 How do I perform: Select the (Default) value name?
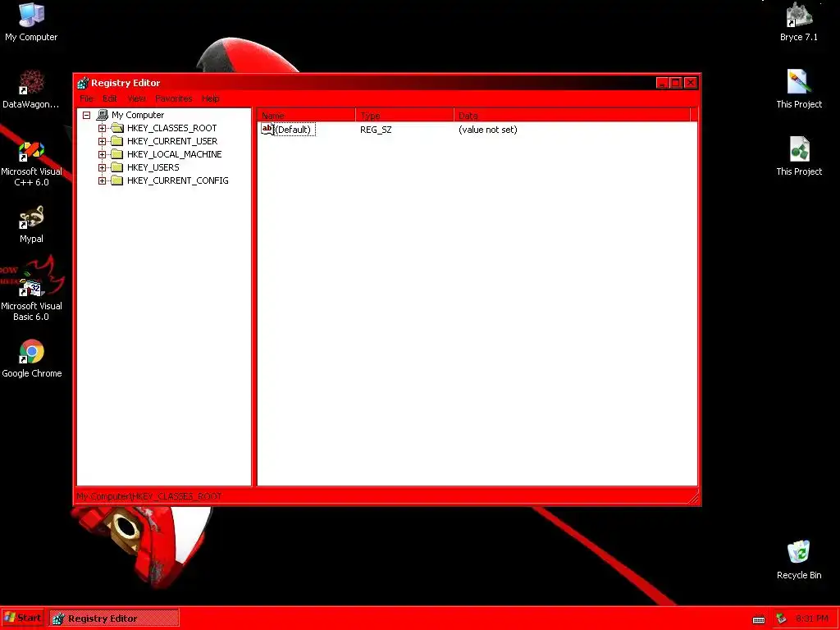point(294,130)
